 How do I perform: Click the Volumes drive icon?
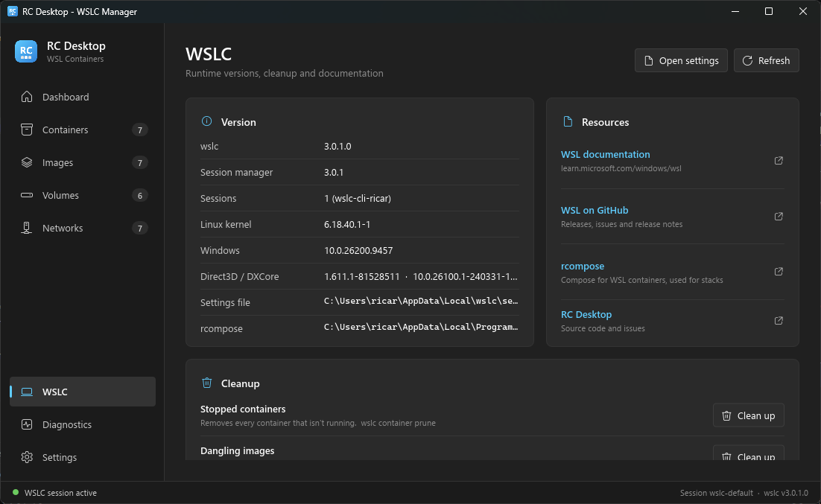(27, 195)
